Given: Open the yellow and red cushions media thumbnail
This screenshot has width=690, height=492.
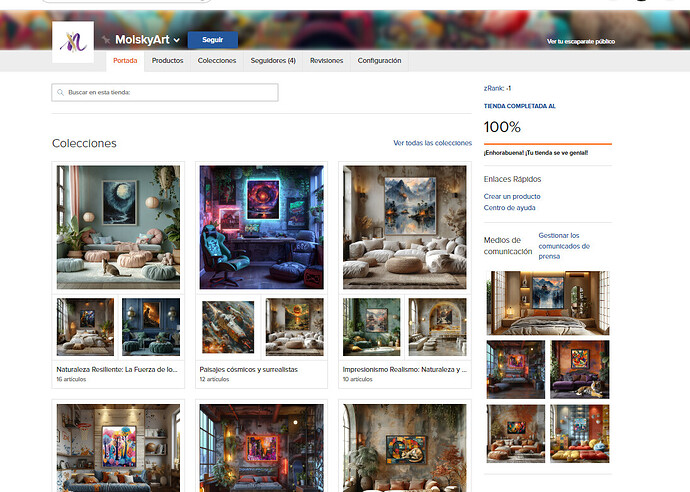Looking at the screenshot, I should coord(580,434).
